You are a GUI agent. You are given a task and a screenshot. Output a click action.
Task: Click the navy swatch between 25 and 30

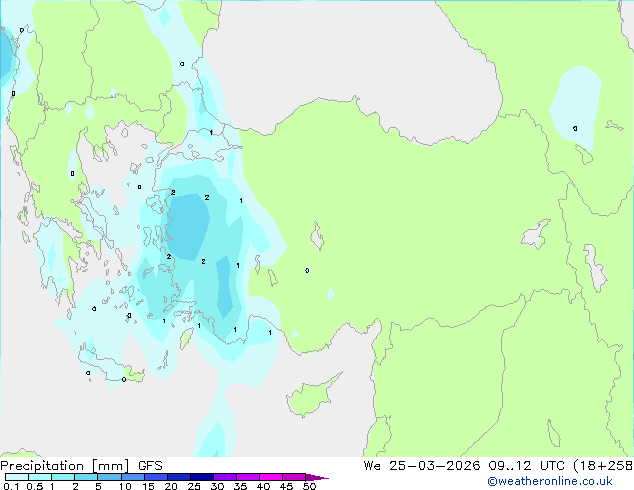[201, 477]
